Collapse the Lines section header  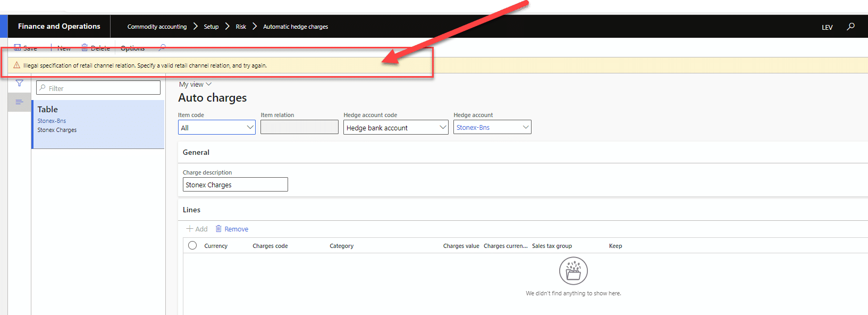coord(191,210)
